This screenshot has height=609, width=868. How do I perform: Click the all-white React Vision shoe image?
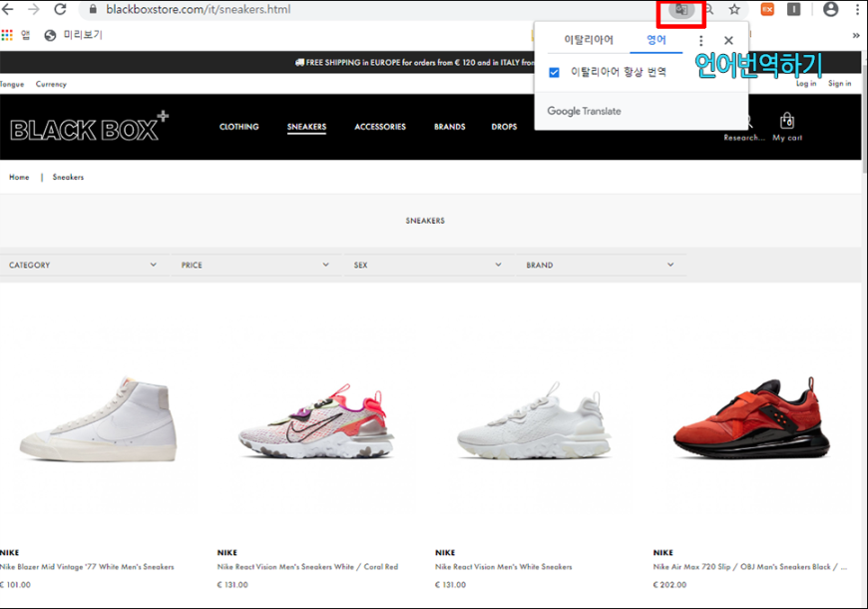click(534, 419)
